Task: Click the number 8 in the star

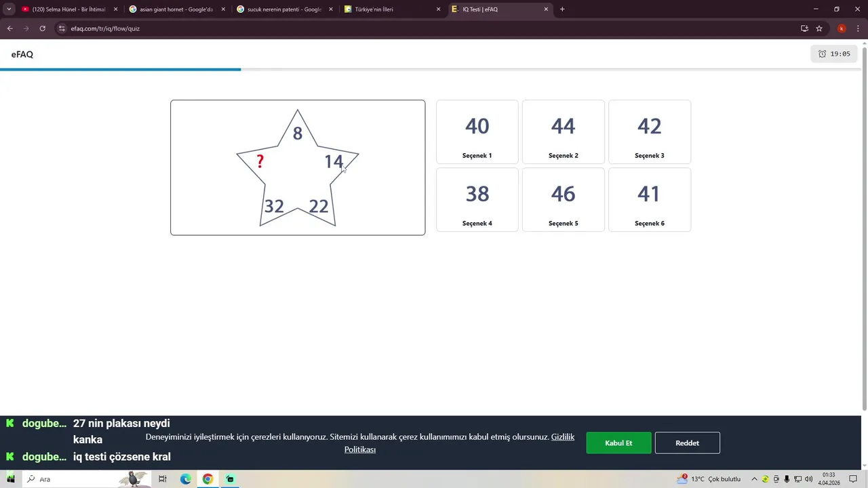Action: pyautogui.click(x=297, y=134)
